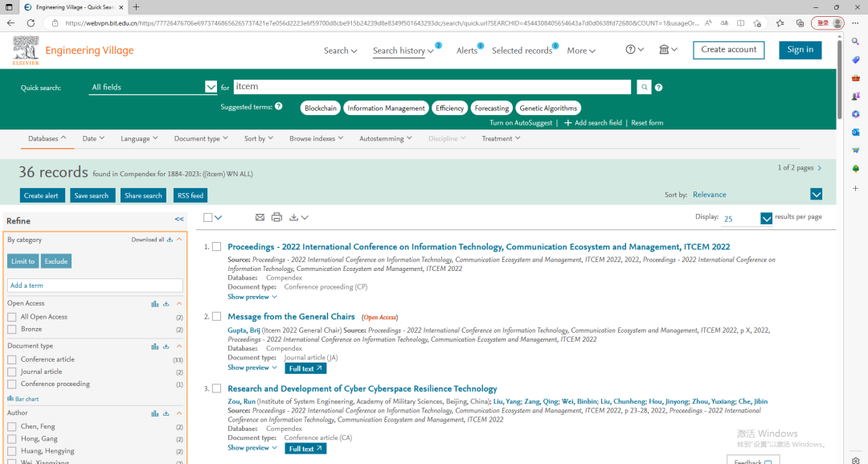Open the Search menu in top navigation
The image size is (868, 464).
tap(340, 51)
